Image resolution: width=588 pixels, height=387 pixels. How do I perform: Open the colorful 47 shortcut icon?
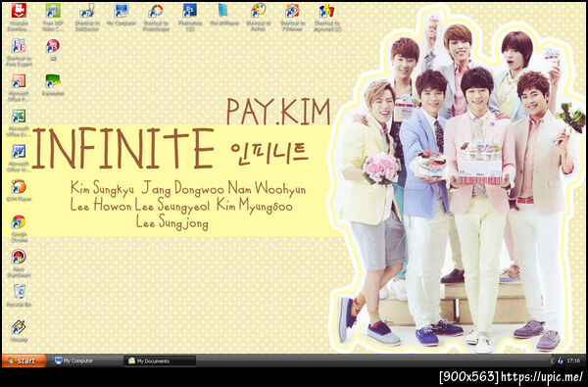coord(327,17)
